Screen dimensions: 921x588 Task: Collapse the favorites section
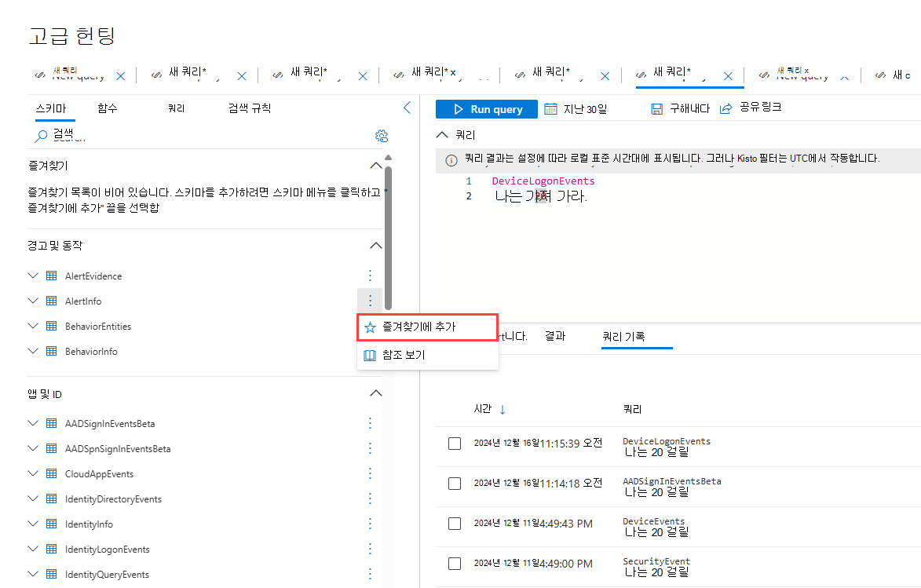tap(376, 166)
